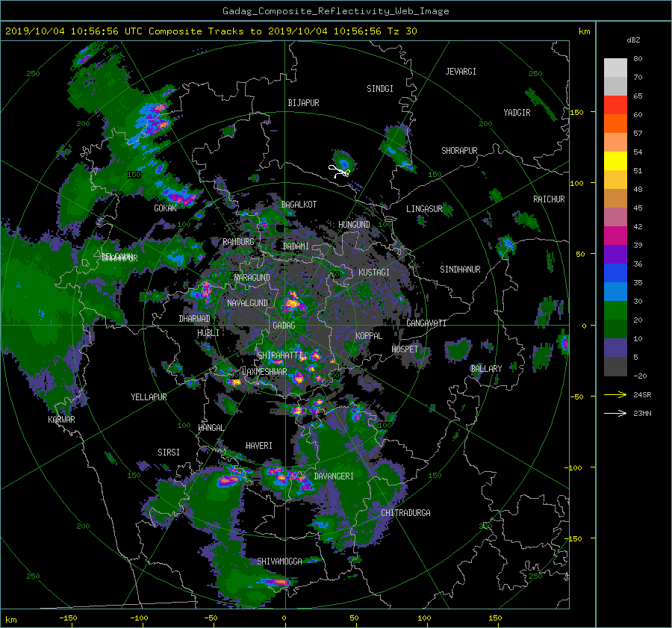This screenshot has height=628, width=672.
Task: Click the -100 tick on bottom km axis
Action: [x=139, y=618]
